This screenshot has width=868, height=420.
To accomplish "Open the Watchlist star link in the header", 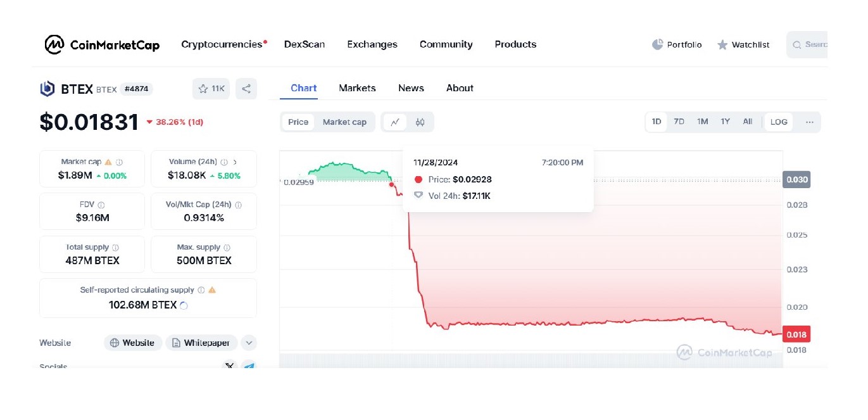I will 743,44.
